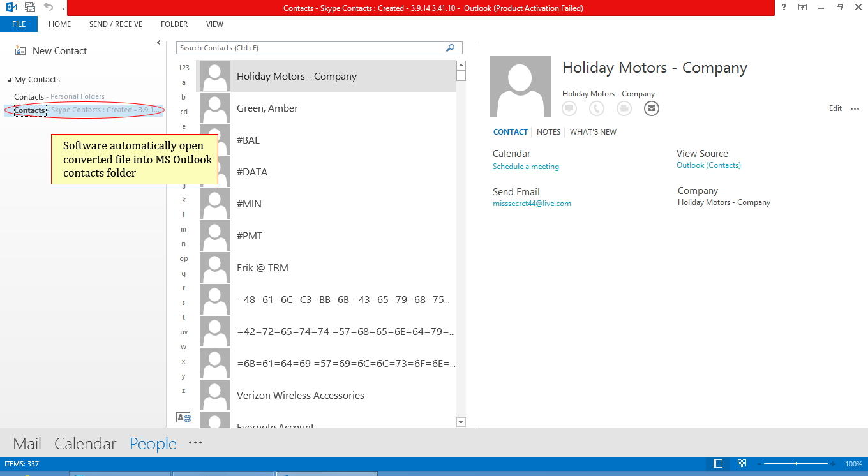Select contact starting =6B=61=64
Viewport: 868px width, 476px height.
(x=325, y=363)
